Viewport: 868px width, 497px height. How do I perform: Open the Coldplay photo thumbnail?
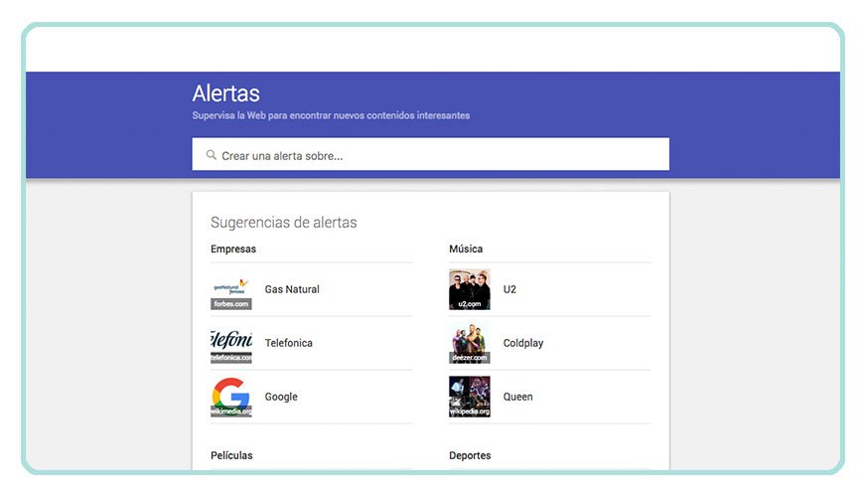click(470, 343)
